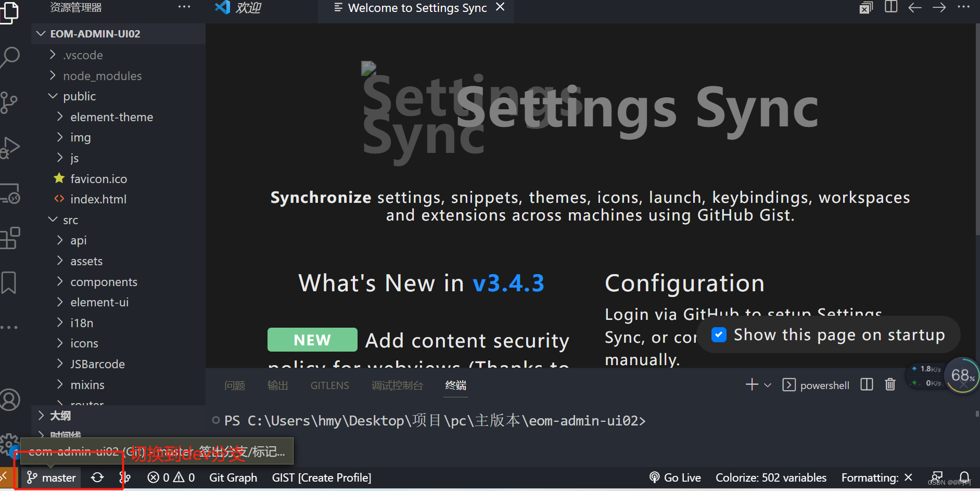
Task: Open editor more actions menu
Action: coord(963,7)
